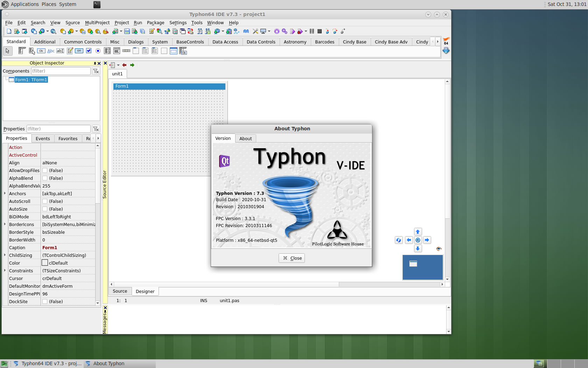Choose the TLabel (Abc) component icon
Image resolution: width=588 pixels, height=368 pixels.
tap(51, 51)
